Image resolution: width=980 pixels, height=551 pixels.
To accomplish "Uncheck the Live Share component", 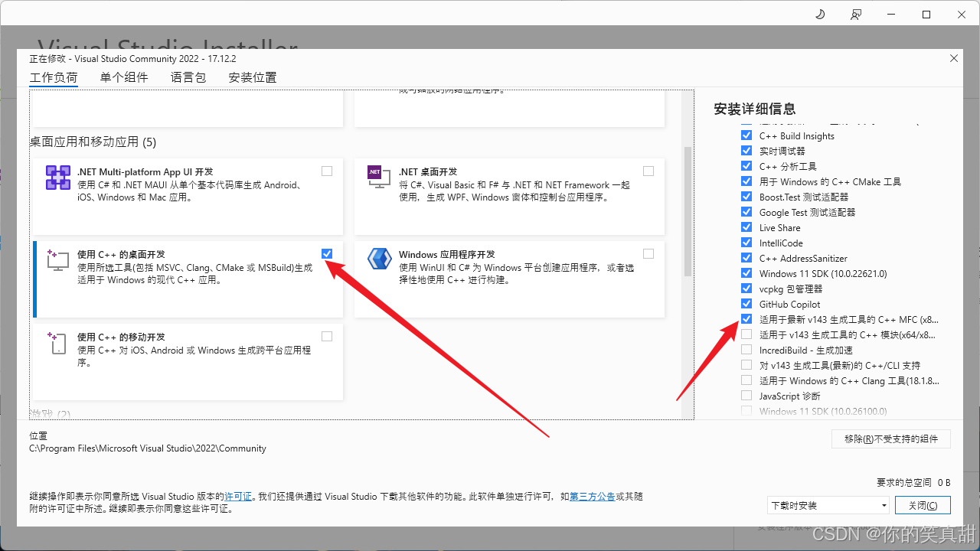I will click(x=746, y=227).
